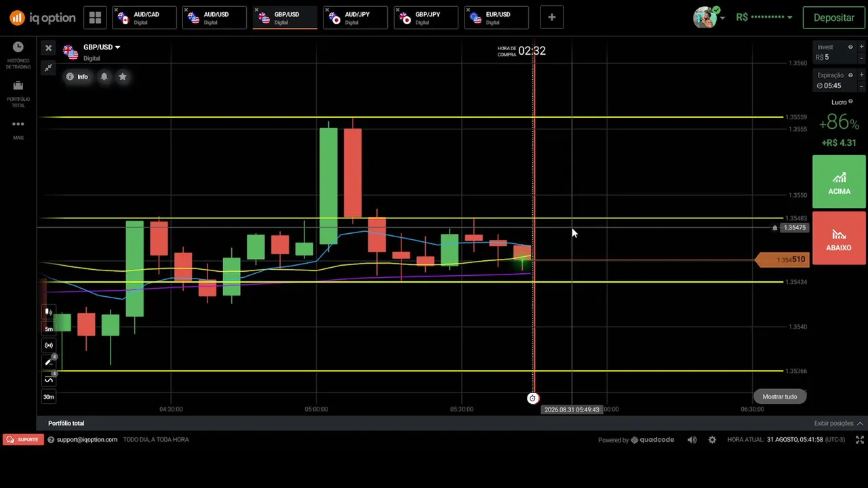
Task: Increase the Expiração time with plus
Action: (861, 75)
